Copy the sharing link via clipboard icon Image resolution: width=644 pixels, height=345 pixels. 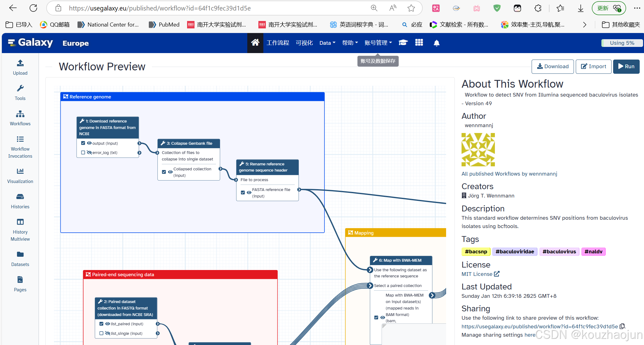pyautogui.click(x=622, y=326)
